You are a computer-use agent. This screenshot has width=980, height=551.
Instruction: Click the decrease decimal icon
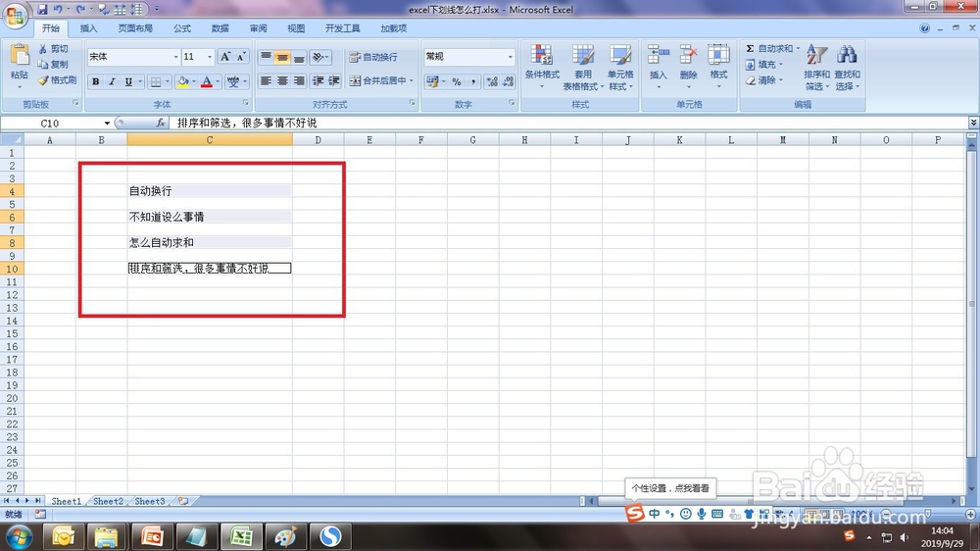(508, 81)
